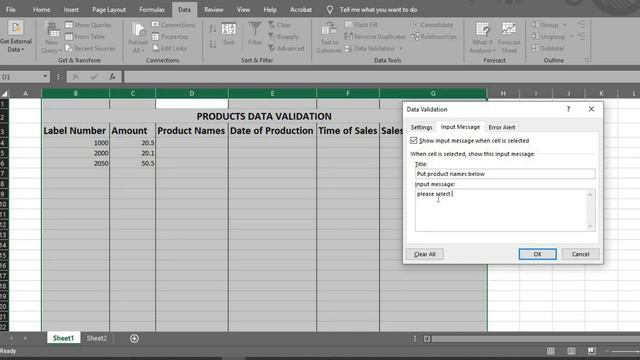Switch to Sheet2 tab
The width and height of the screenshot is (640, 360).
pyautogui.click(x=96, y=338)
